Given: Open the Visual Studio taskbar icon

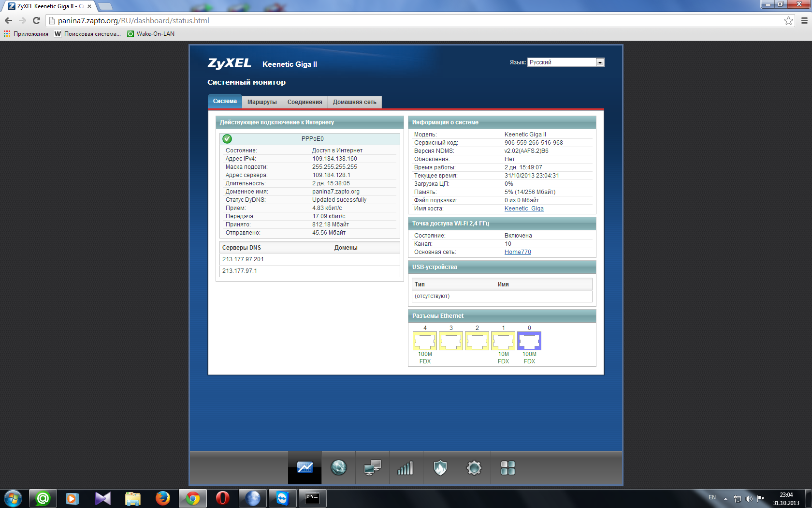Looking at the screenshot, I should (x=103, y=498).
